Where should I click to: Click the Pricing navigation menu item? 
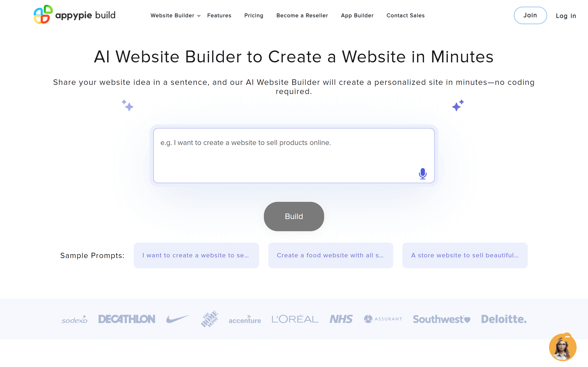coord(254,16)
